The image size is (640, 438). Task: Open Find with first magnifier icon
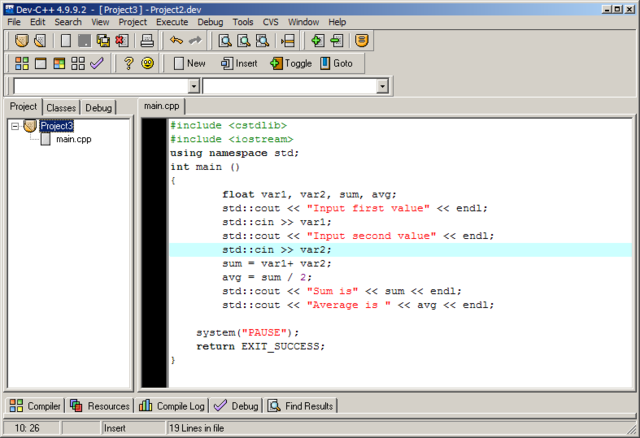point(225,40)
